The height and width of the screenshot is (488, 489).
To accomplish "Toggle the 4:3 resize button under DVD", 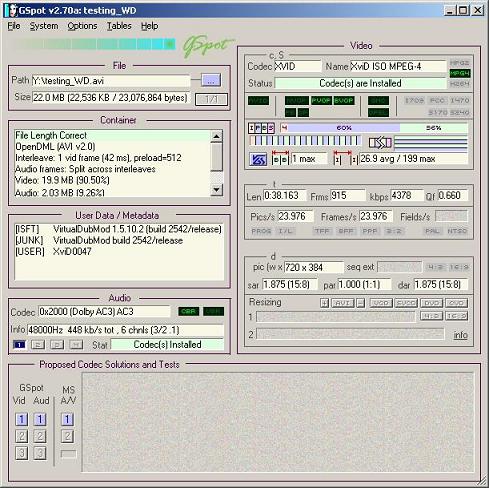I will (431, 316).
